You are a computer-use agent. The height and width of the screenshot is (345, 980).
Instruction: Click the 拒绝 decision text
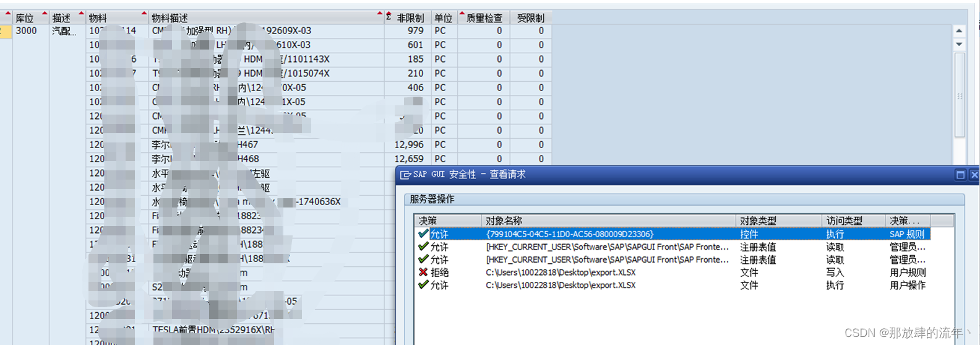(440, 273)
